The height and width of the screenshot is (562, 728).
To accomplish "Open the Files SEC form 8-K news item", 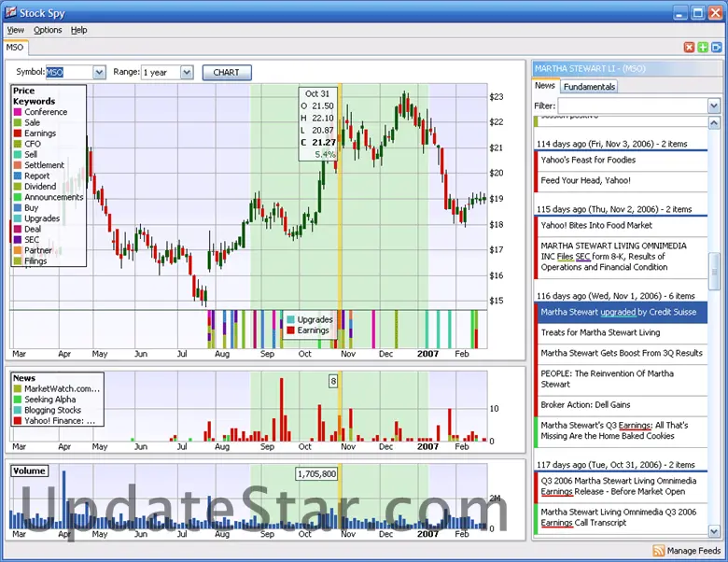I will click(621, 258).
